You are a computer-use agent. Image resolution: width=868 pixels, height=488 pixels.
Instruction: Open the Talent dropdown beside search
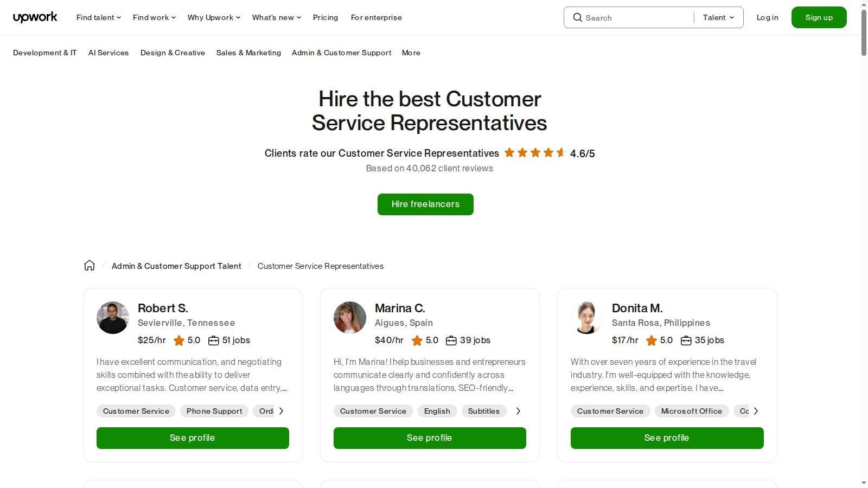pyautogui.click(x=718, y=17)
